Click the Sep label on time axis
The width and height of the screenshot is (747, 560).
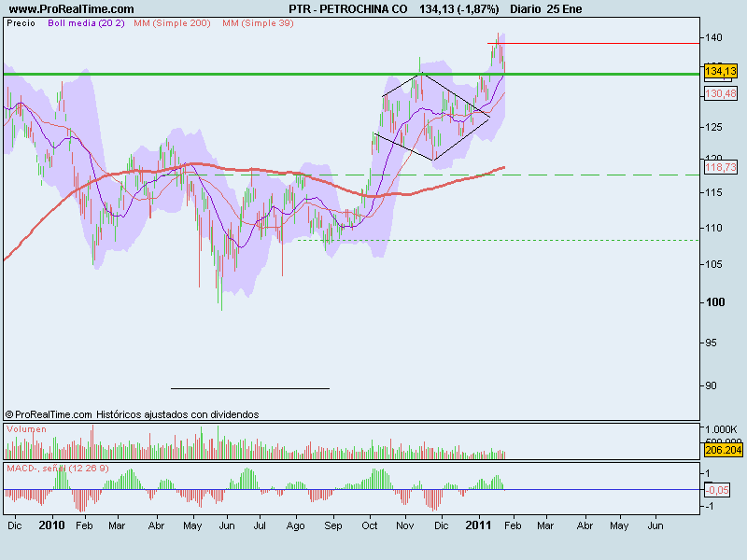click(333, 525)
